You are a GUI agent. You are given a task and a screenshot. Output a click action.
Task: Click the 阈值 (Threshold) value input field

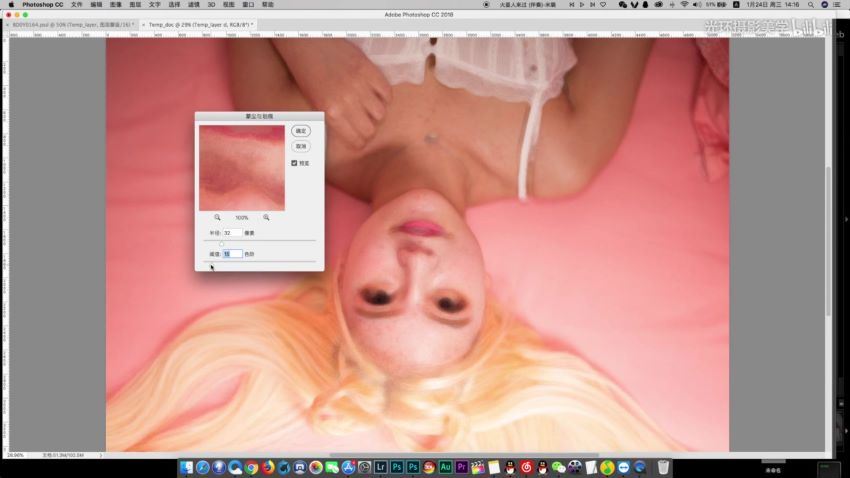(x=232, y=254)
